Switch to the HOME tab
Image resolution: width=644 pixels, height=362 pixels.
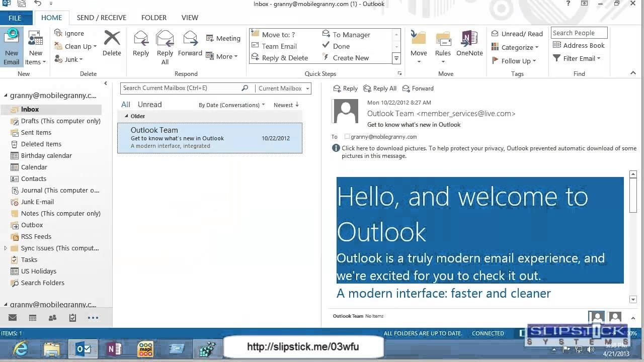pos(52,18)
